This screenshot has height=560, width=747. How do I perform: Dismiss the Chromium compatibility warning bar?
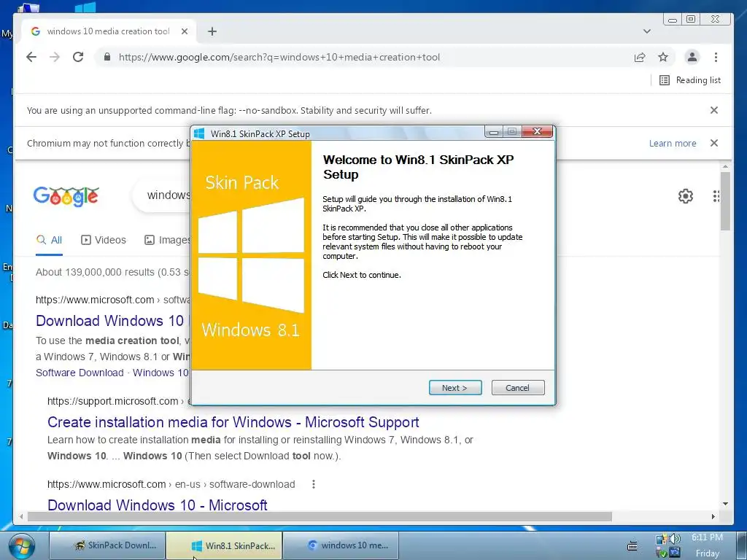tap(713, 143)
